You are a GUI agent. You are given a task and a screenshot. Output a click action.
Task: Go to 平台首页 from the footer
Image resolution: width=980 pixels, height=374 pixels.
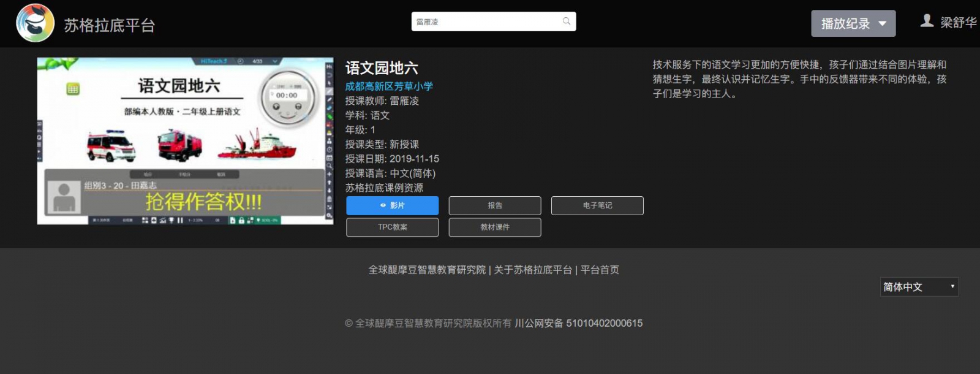[x=600, y=270]
